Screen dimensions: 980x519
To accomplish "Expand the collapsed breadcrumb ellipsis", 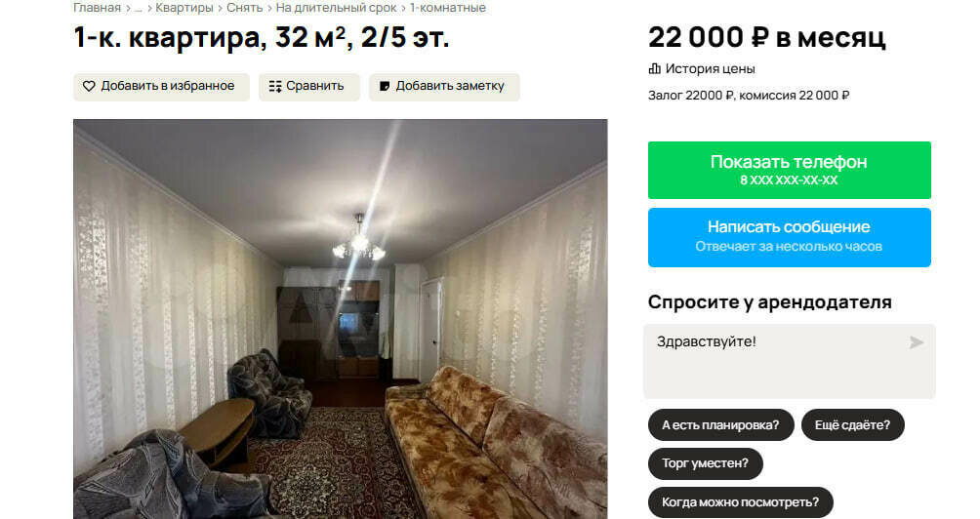I will pyautogui.click(x=139, y=8).
